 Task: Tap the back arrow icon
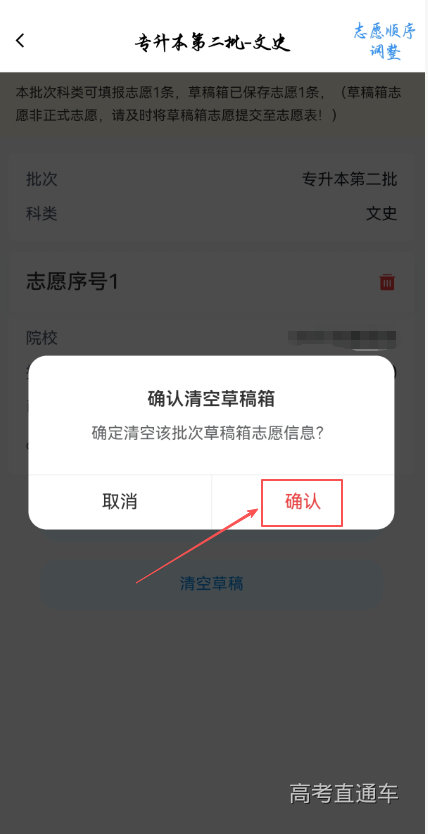(x=20, y=41)
